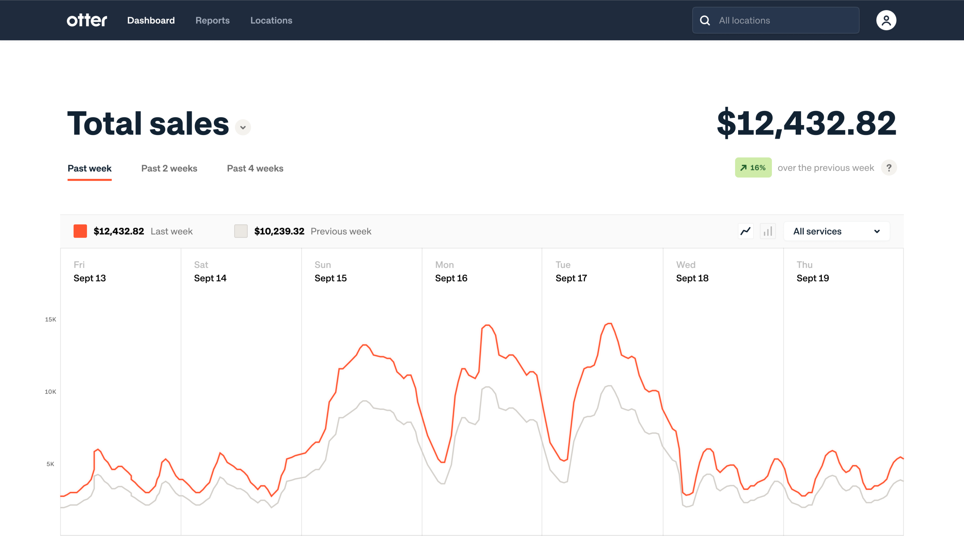
Task: Select the Past week tab
Action: (x=89, y=168)
